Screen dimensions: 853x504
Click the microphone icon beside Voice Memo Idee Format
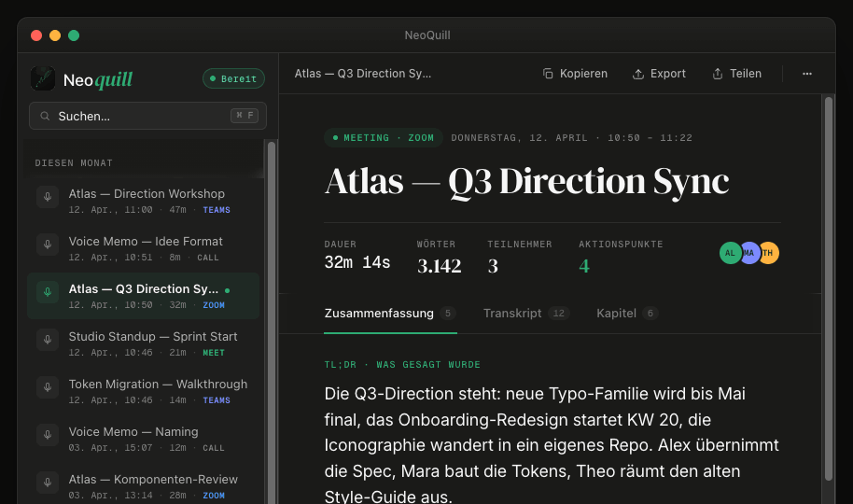(48, 245)
